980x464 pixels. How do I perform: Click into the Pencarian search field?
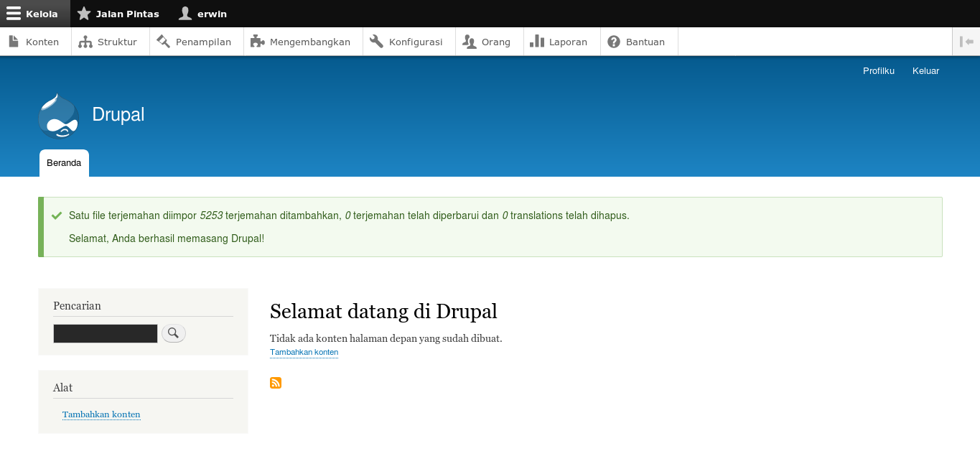click(x=106, y=333)
